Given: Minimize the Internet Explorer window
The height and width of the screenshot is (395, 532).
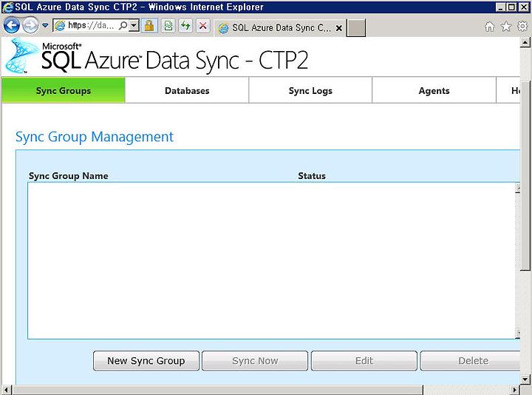Looking at the screenshot, I should click(500, 7).
